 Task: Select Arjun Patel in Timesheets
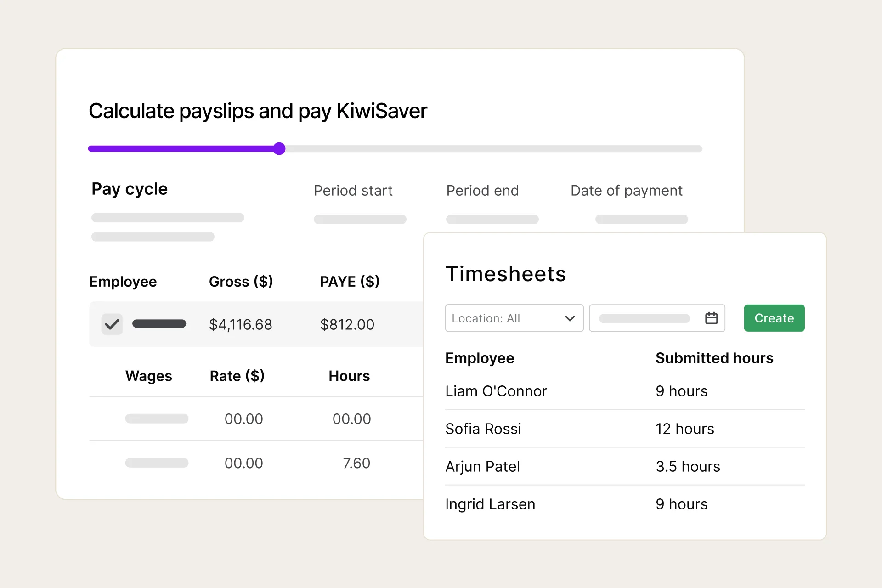coord(482,467)
